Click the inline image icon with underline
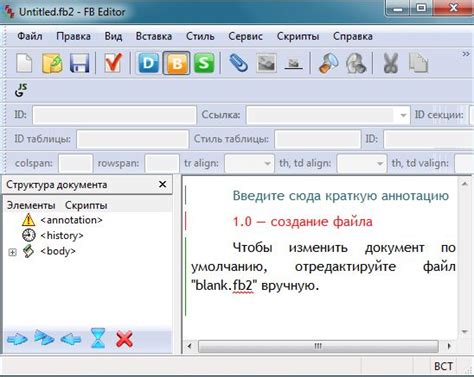 pos(293,63)
